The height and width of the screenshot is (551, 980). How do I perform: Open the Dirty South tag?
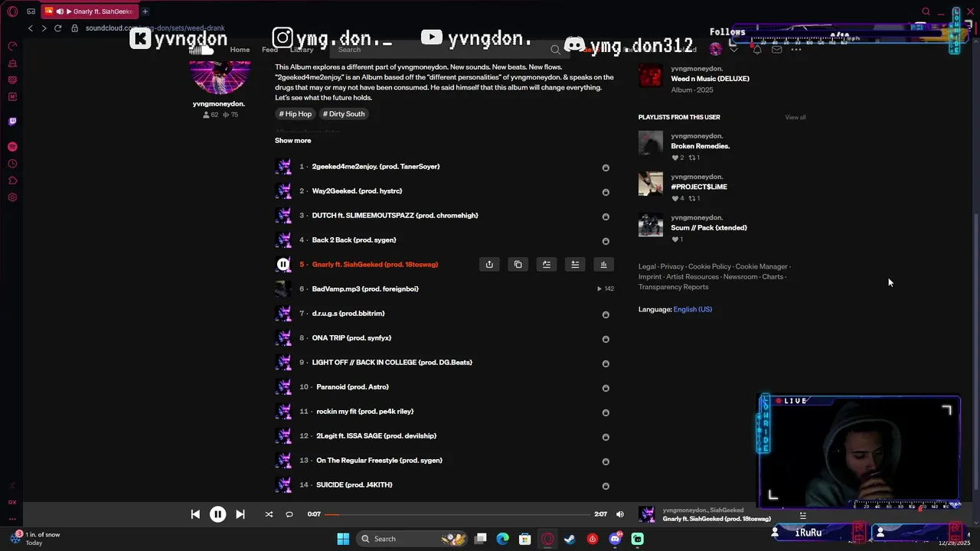coord(344,114)
